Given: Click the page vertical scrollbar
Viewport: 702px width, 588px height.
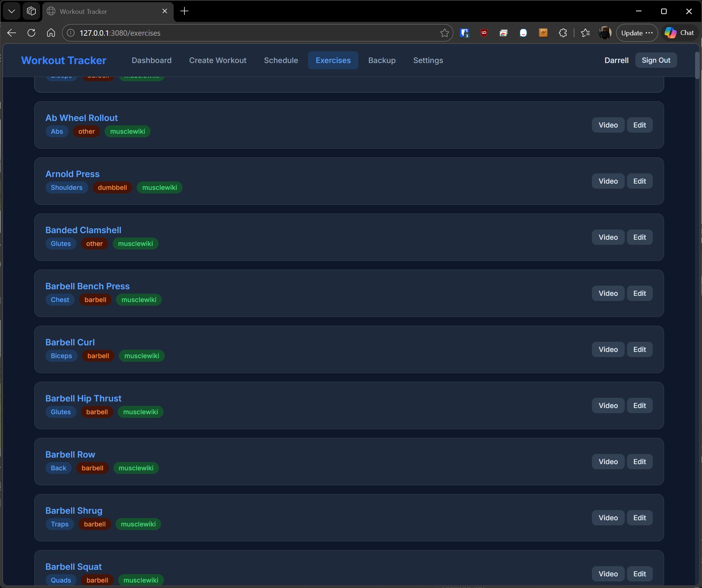Looking at the screenshot, I should 697,66.
